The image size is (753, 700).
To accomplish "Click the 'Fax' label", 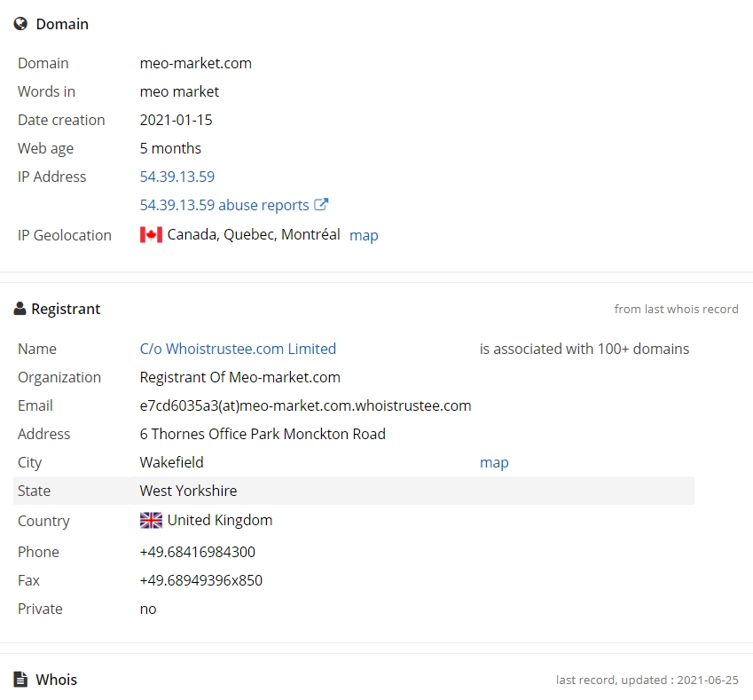I will coord(28,580).
